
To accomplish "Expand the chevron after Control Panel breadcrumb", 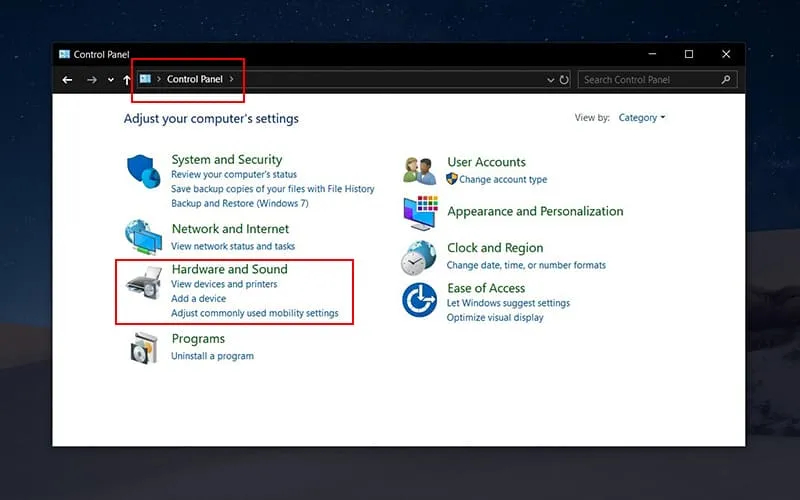I will coord(232,79).
